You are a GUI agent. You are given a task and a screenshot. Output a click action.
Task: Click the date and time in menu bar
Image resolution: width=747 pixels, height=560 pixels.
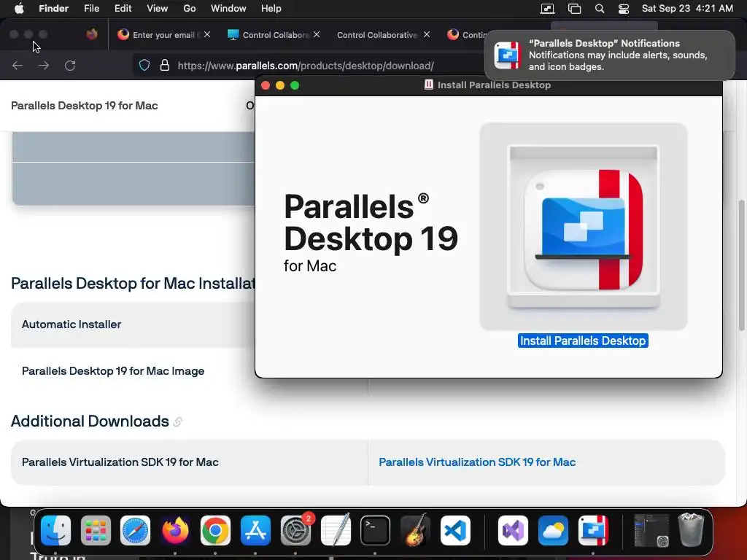687,9
